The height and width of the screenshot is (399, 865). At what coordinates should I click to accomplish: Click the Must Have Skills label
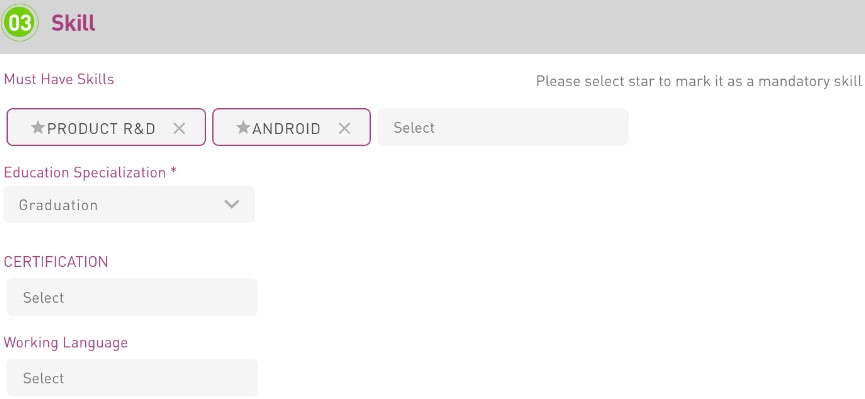[59, 79]
